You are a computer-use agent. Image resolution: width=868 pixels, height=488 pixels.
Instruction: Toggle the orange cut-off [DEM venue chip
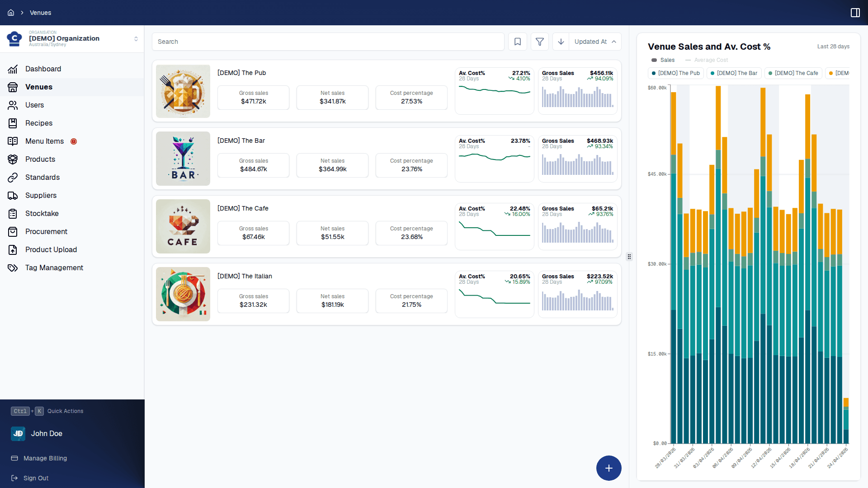coord(838,73)
